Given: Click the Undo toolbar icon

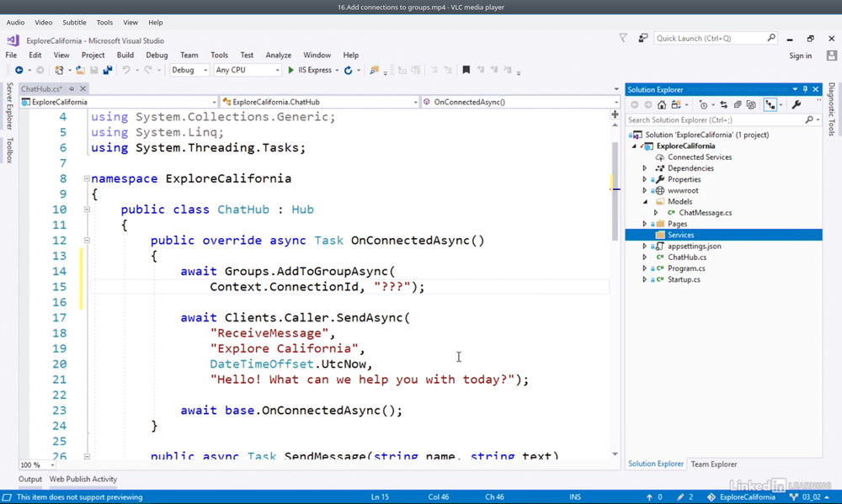Looking at the screenshot, I should 126,71.
